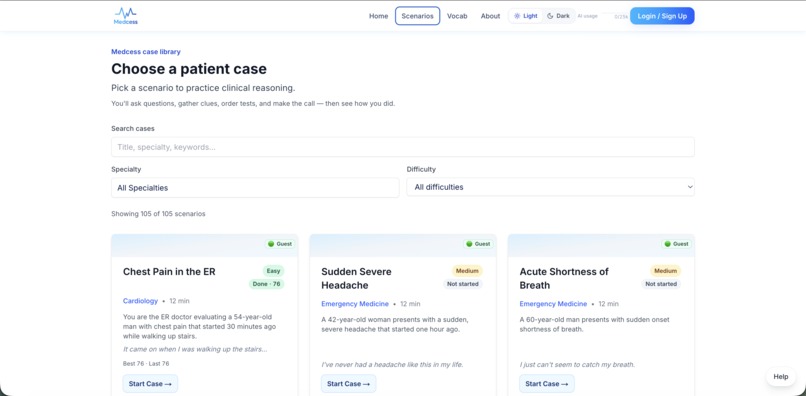Go to the Home page
The image size is (806, 396).
click(x=378, y=16)
